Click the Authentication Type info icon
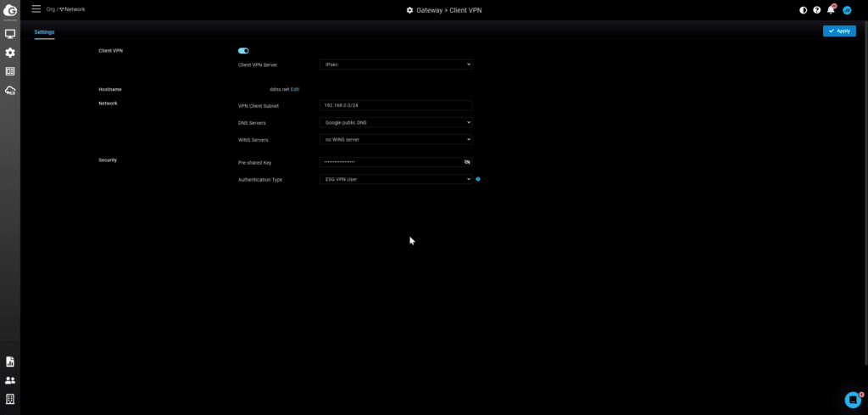 pyautogui.click(x=478, y=179)
